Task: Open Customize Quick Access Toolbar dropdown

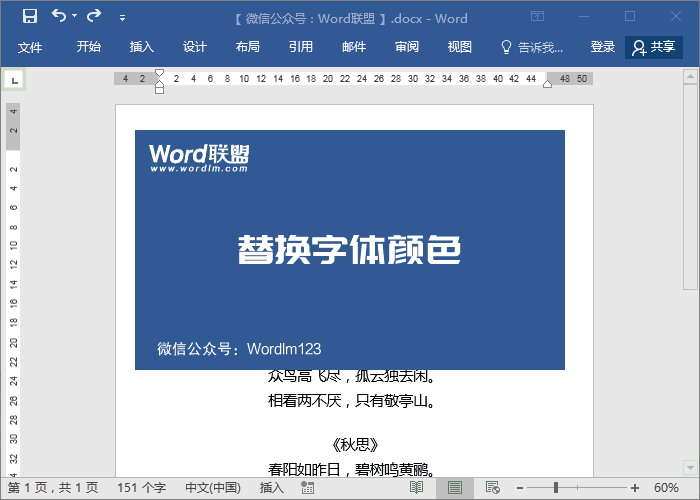Action: (x=122, y=18)
